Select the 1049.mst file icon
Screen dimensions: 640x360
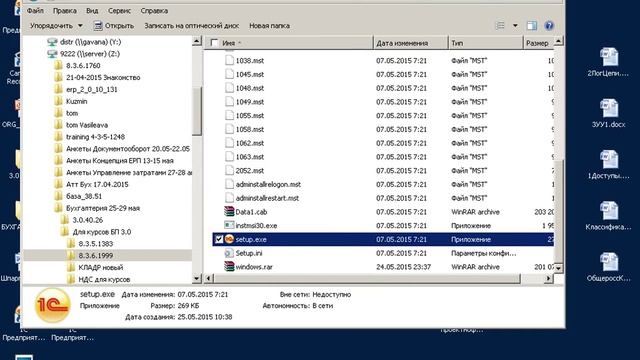(x=229, y=102)
